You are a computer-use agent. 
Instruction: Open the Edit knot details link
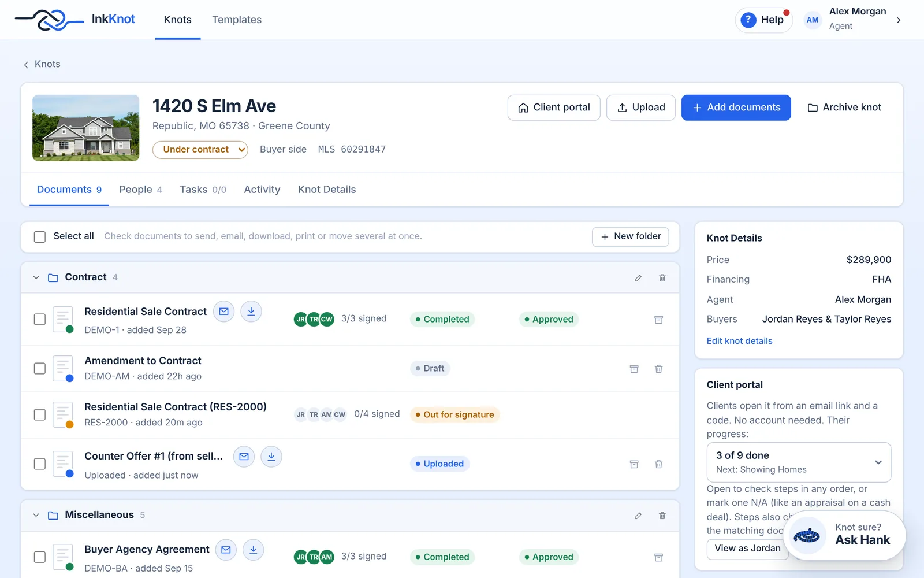pos(739,341)
